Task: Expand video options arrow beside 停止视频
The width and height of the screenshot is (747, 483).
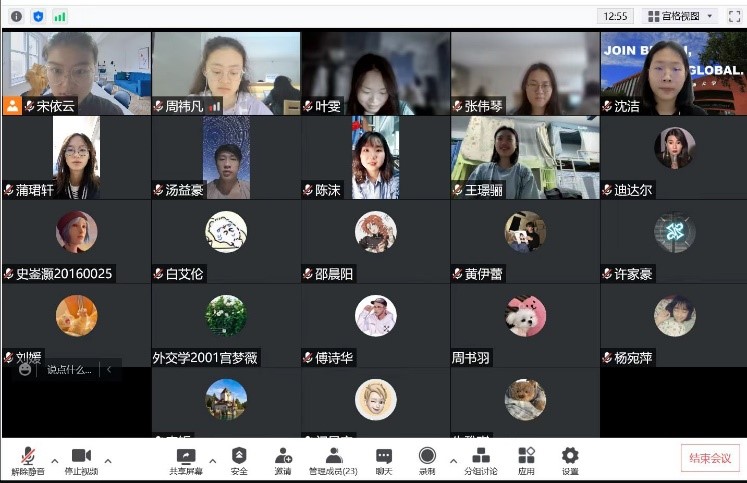Action: click(108, 461)
